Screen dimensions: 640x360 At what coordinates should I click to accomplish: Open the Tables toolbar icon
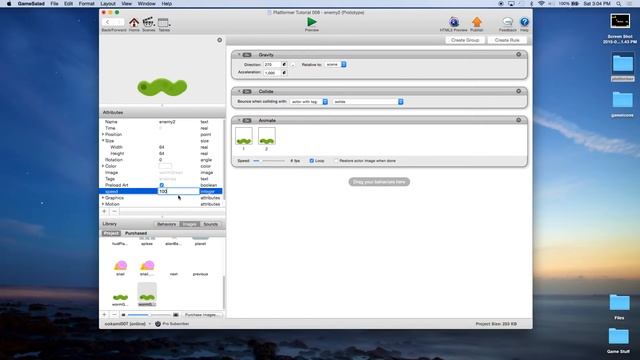163,22
